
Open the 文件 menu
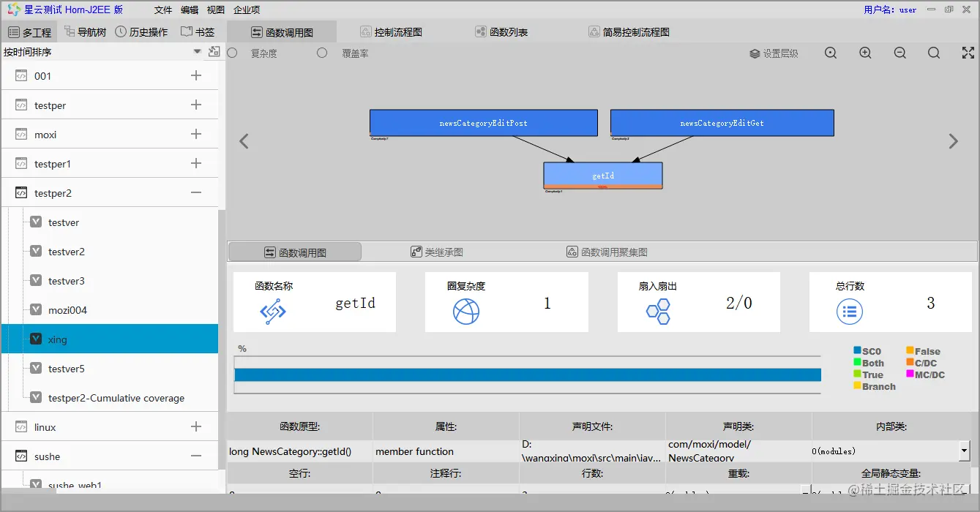(162, 10)
